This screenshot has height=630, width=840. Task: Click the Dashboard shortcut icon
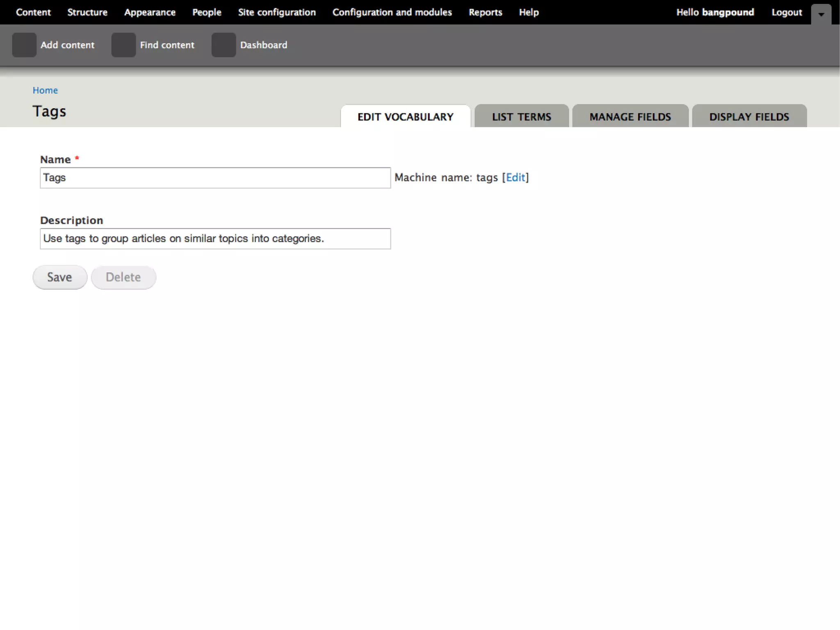(224, 45)
